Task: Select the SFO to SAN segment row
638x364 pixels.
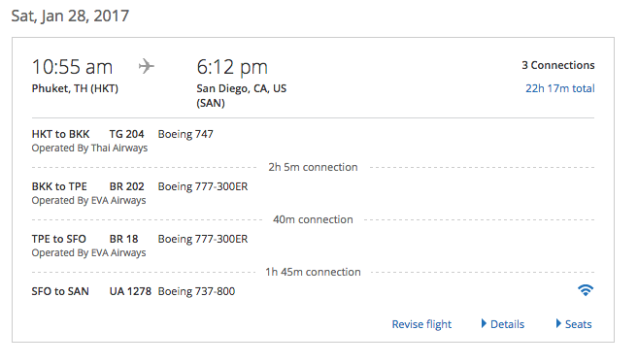Action: [x=313, y=291]
